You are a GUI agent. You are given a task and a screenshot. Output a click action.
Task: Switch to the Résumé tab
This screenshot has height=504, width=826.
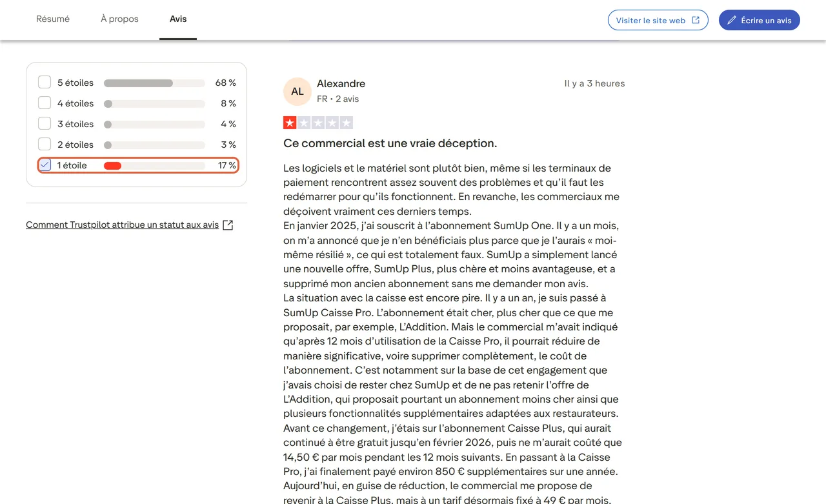53,19
